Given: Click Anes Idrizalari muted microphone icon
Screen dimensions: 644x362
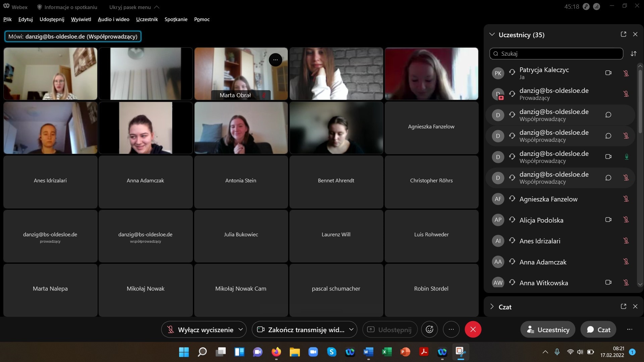Looking at the screenshot, I should [626, 241].
